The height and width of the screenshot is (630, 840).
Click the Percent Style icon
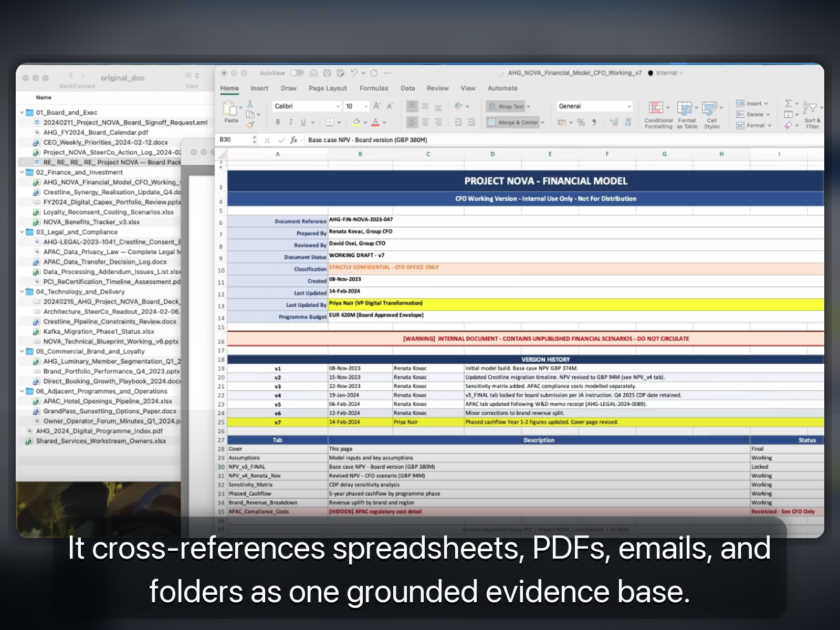(581, 122)
